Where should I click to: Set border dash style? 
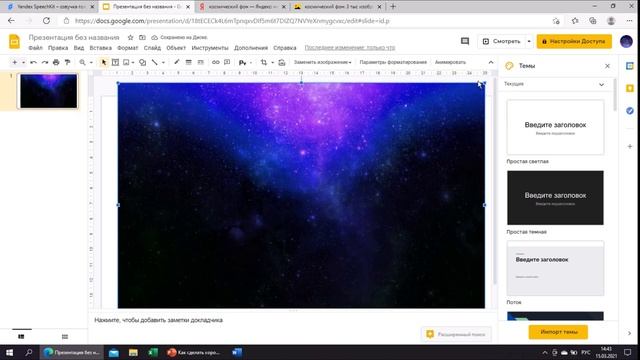pyautogui.click(x=200, y=62)
